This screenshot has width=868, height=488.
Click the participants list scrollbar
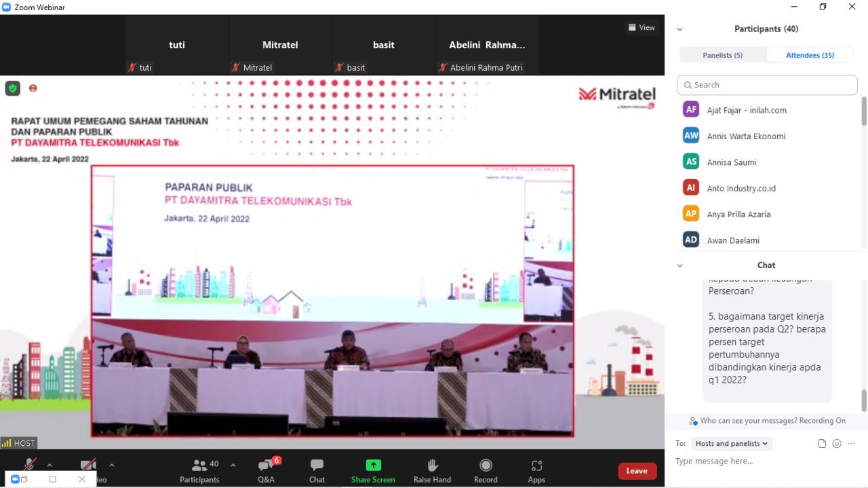click(x=864, y=112)
